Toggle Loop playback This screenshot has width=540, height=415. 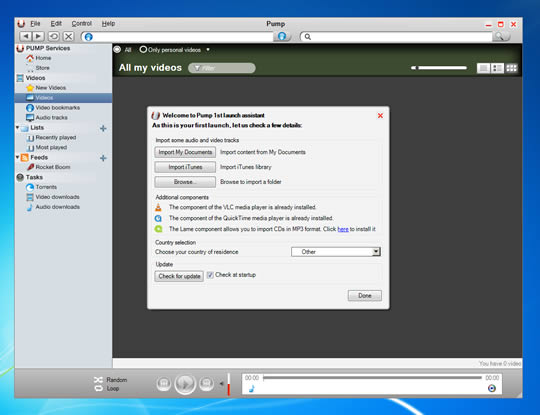click(x=107, y=388)
